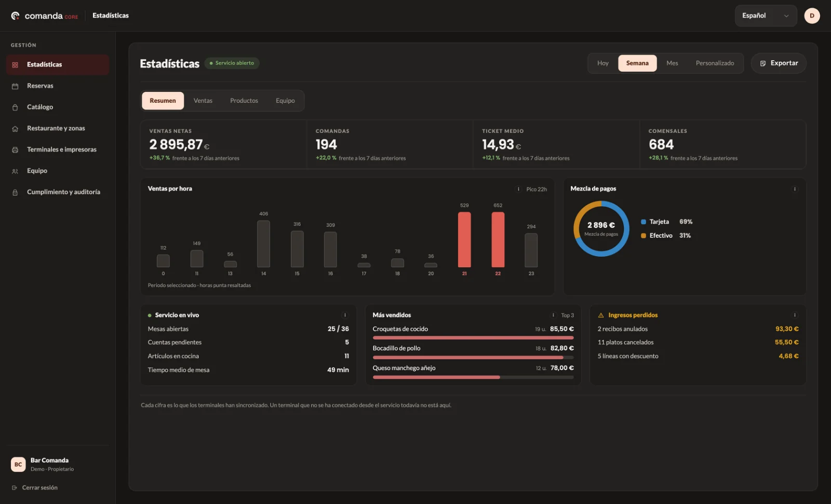Click the info icon in Ventas por hora
Viewport: 831px width, 504px height.
(x=518, y=189)
